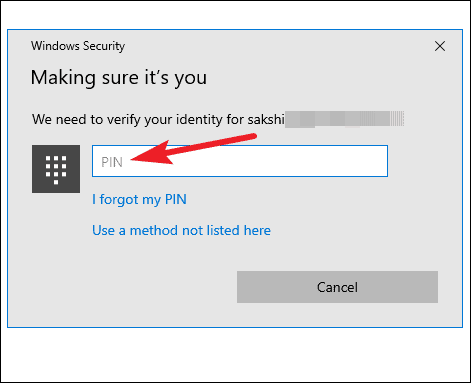Click the PIN keypad icon
The image size is (471, 383).
[56, 169]
